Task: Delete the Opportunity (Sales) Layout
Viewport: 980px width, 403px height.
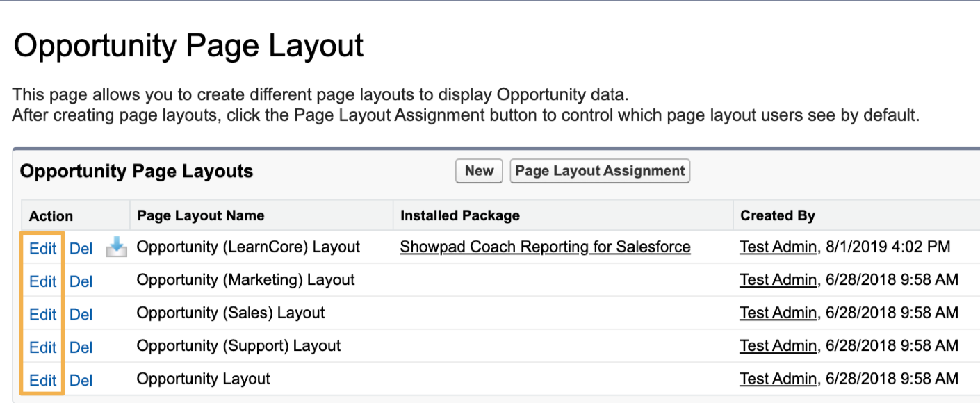Action: tap(81, 314)
